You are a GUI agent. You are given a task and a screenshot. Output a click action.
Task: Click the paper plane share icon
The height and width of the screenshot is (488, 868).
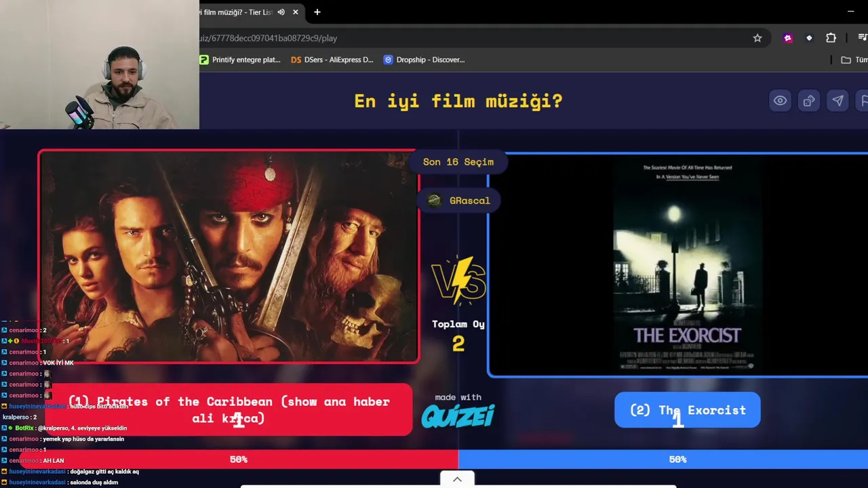point(838,101)
